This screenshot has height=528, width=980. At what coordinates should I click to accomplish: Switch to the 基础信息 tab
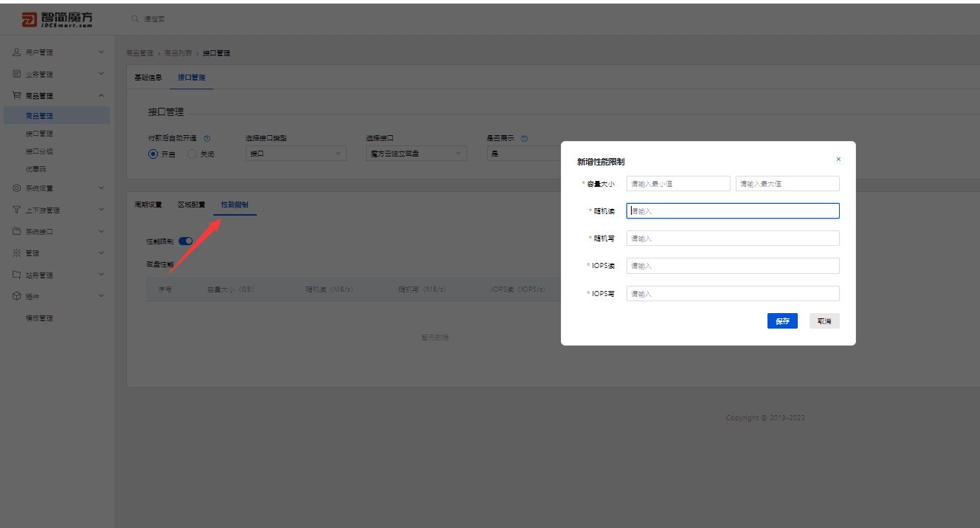coord(148,77)
